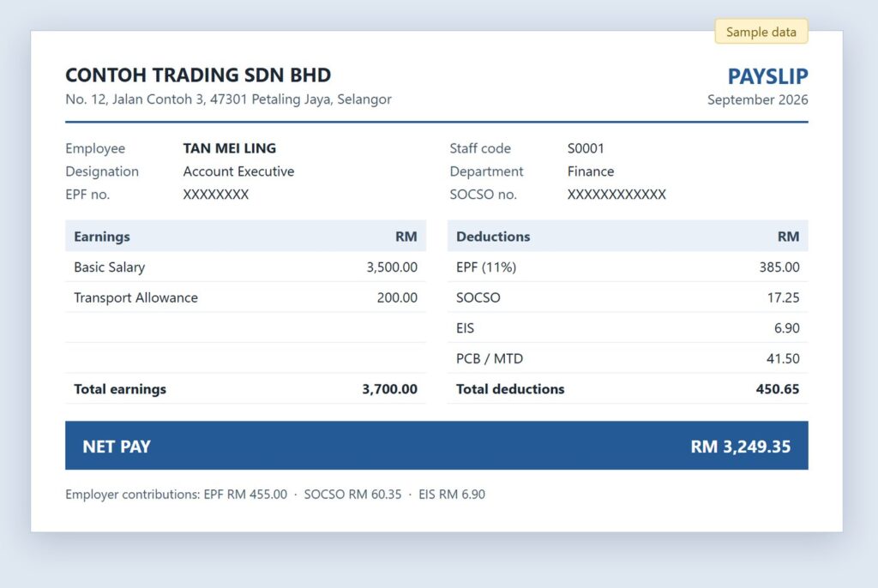Select the EPF deduction amount 385.00
The image size is (878, 588).
(x=779, y=267)
